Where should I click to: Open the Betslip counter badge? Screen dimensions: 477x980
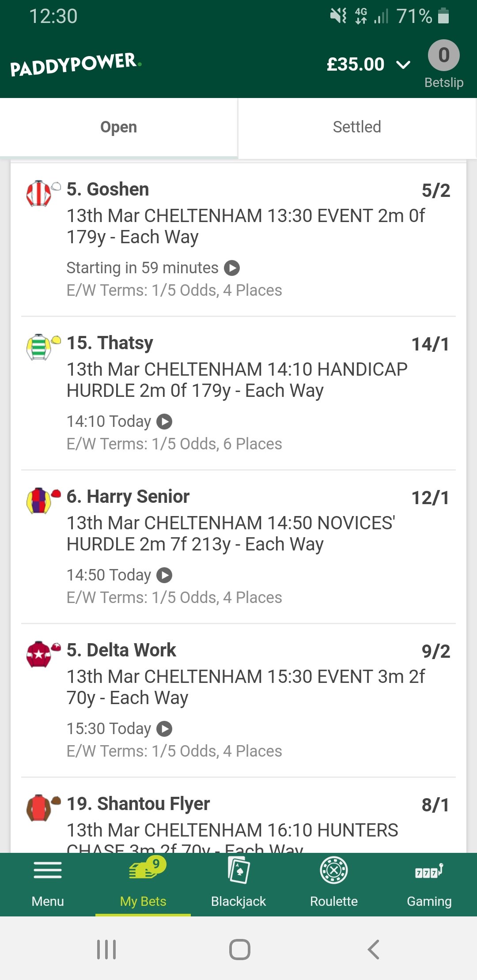[444, 55]
